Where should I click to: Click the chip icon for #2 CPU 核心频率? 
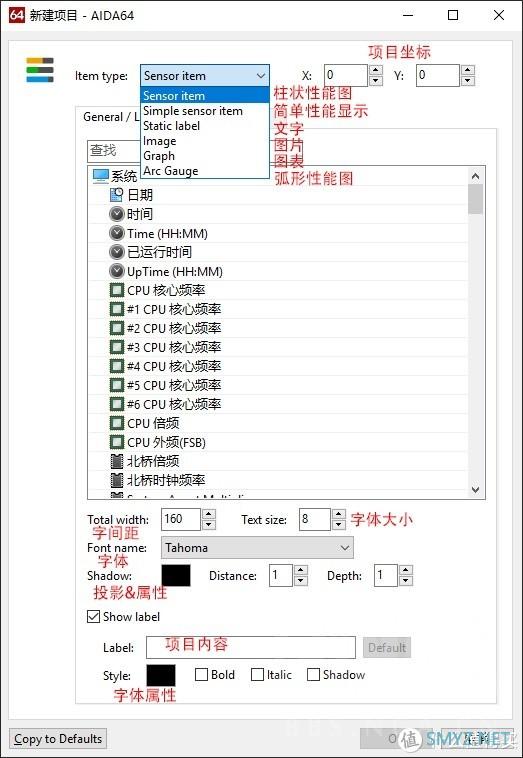coord(116,328)
